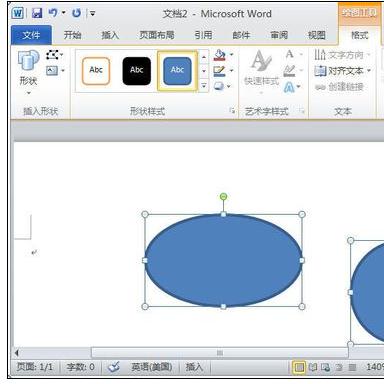Switch to the 开始 (Home) tab
This screenshot has height=384, width=384.
73,35
